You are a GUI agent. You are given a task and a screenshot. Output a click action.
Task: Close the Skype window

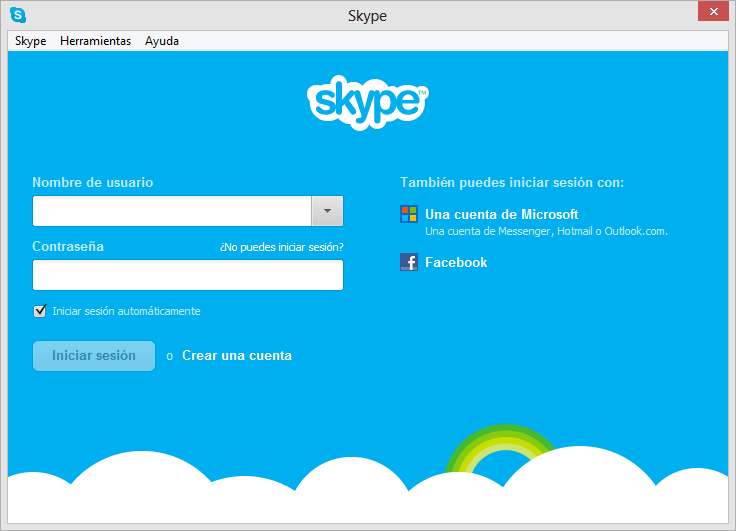point(711,11)
